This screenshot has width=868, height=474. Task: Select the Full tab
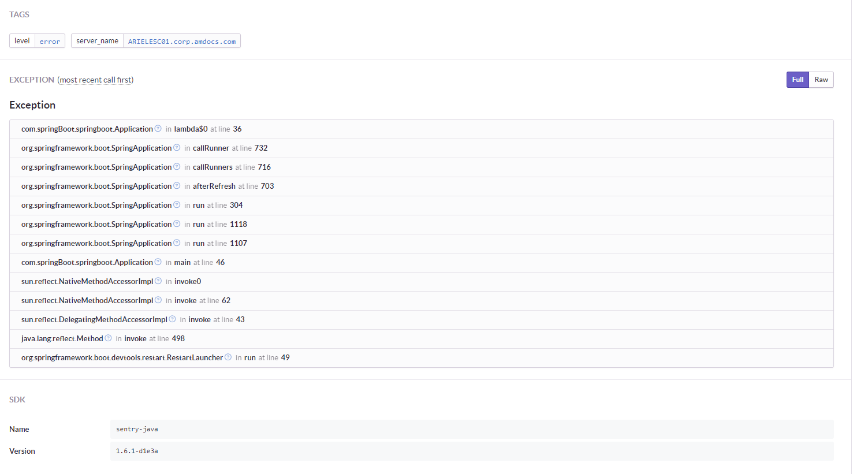[798, 79]
